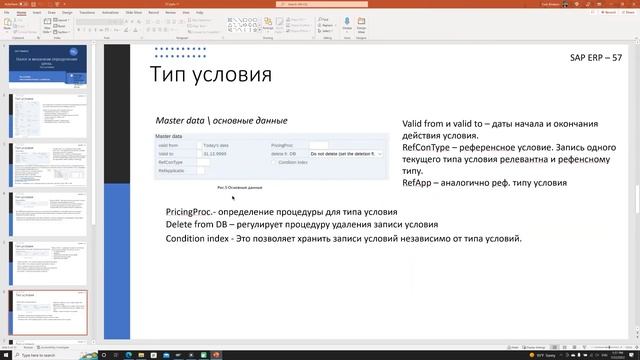Toggle Underline formatting

[90, 30]
